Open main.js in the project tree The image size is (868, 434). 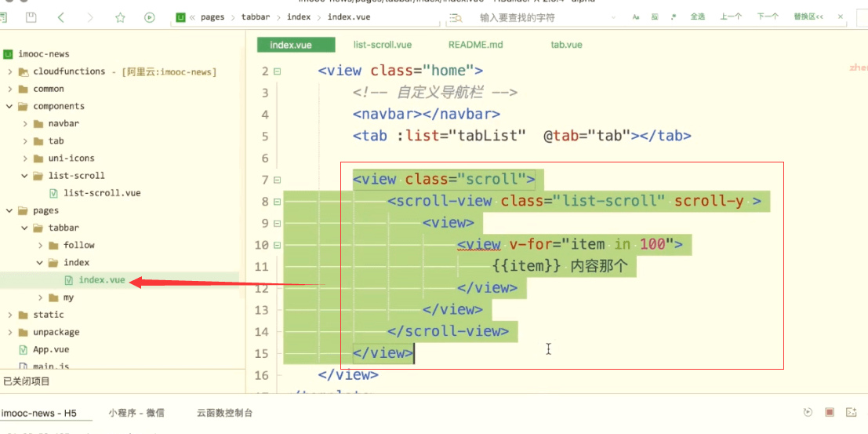(51, 366)
